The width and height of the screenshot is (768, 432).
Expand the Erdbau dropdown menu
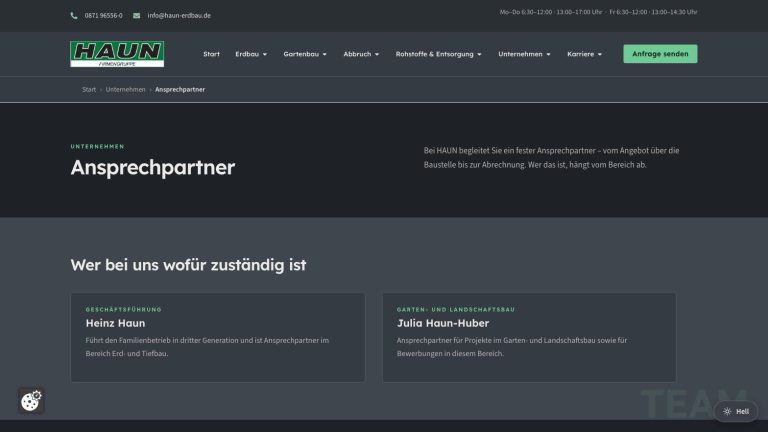point(251,54)
